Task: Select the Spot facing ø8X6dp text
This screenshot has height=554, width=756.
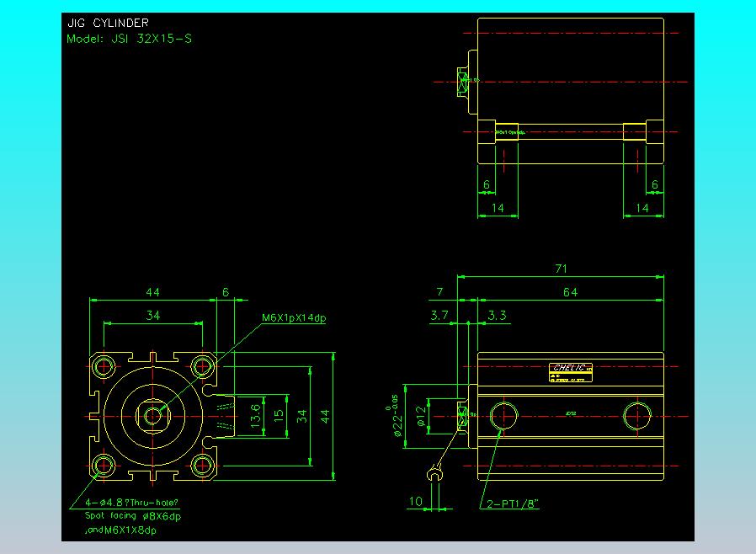Action: (x=133, y=516)
